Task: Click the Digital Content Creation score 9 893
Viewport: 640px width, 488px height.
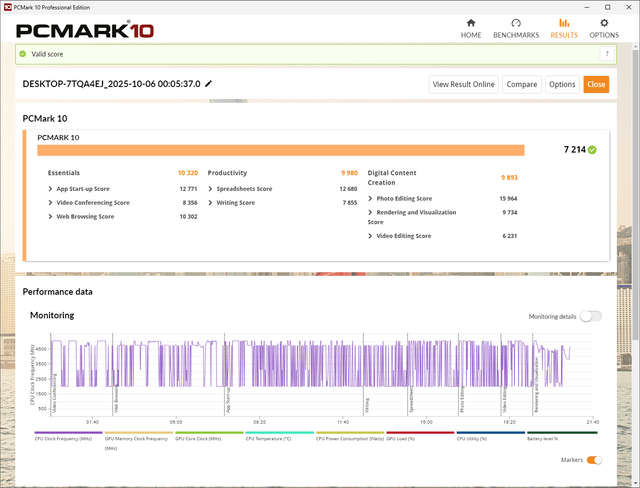Action: pyautogui.click(x=509, y=177)
